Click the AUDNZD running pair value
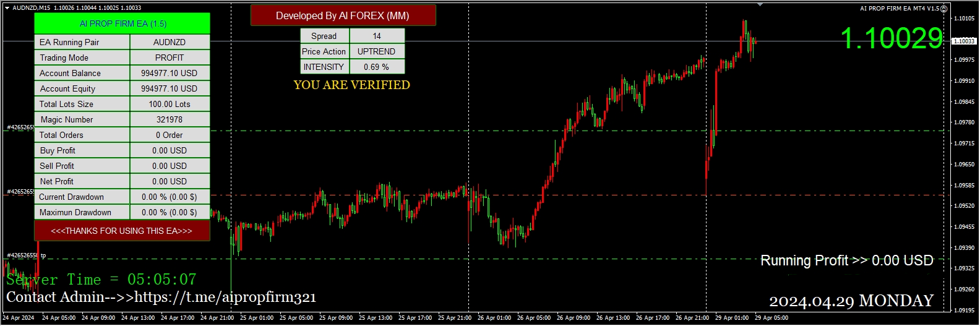The width and height of the screenshot is (980, 326). pos(170,42)
